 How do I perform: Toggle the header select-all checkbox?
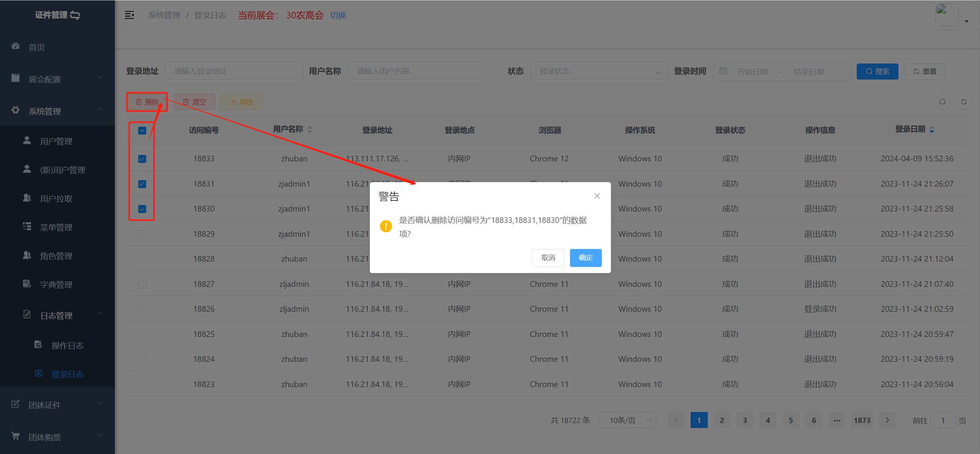(x=142, y=131)
